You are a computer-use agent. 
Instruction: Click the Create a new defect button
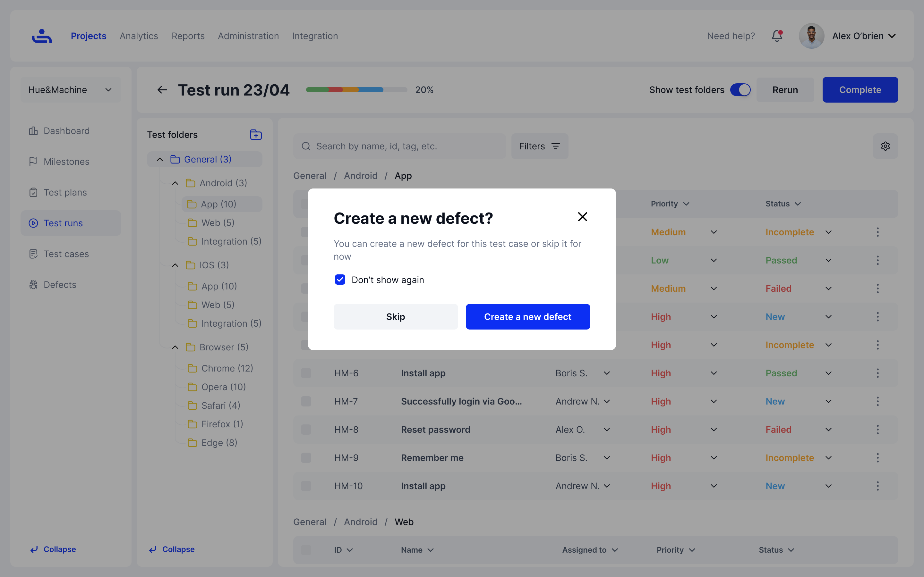coord(527,317)
